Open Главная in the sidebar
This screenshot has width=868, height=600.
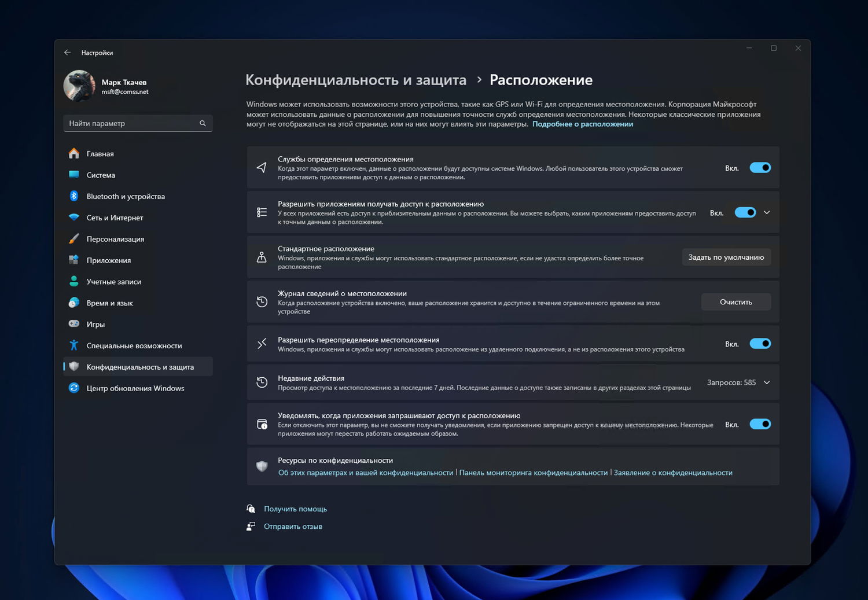(x=138, y=153)
